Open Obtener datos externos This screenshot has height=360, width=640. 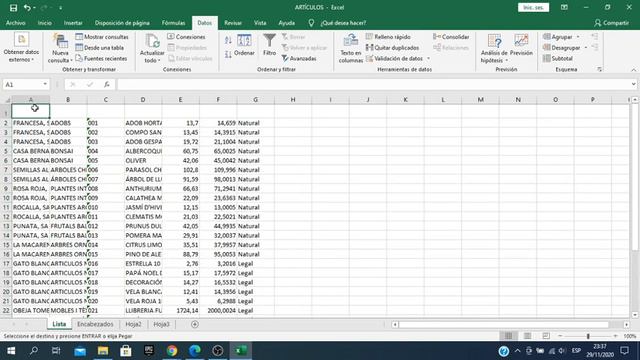tap(21, 48)
